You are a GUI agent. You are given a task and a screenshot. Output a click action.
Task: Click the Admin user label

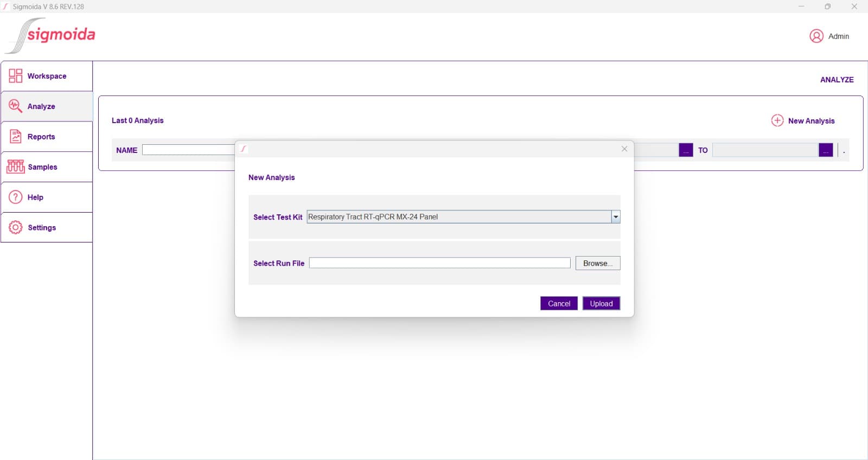pos(839,36)
